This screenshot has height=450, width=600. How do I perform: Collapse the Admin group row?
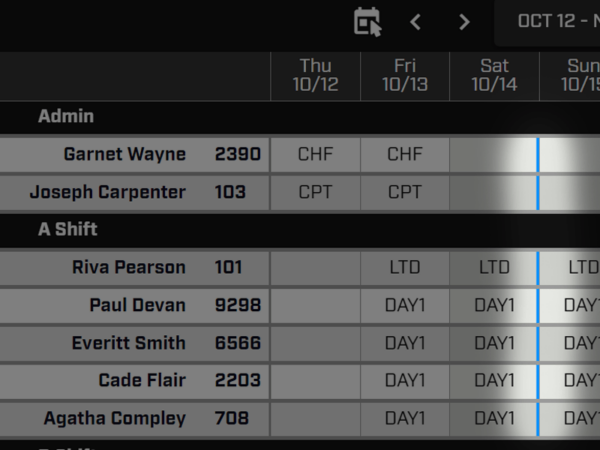pos(66,116)
